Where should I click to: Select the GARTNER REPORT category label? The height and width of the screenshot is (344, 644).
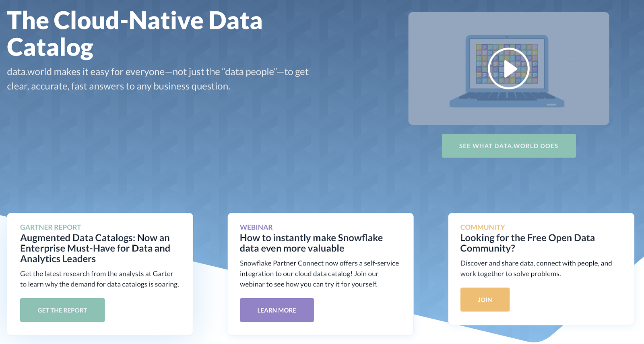51,227
